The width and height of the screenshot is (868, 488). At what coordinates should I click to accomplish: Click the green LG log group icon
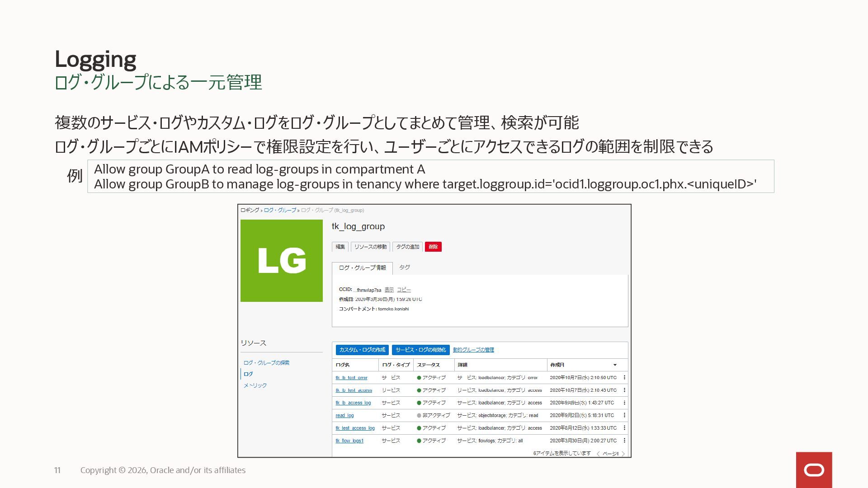281,261
